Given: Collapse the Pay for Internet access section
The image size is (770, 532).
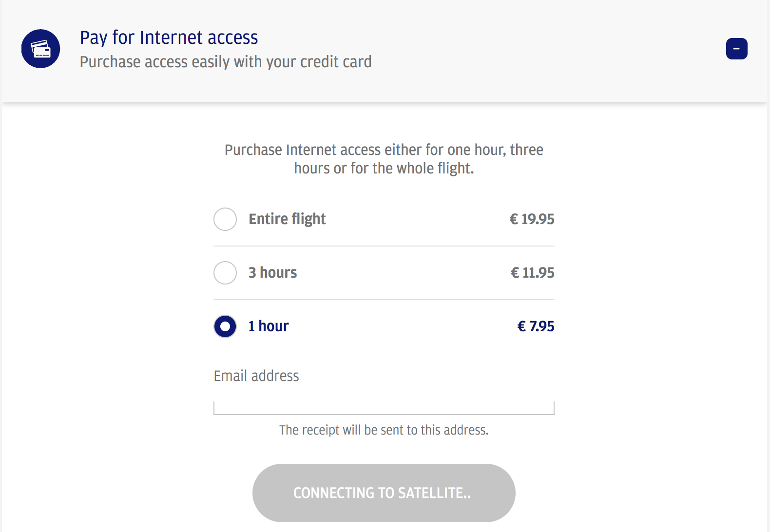Looking at the screenshot, I should point(736,49).
